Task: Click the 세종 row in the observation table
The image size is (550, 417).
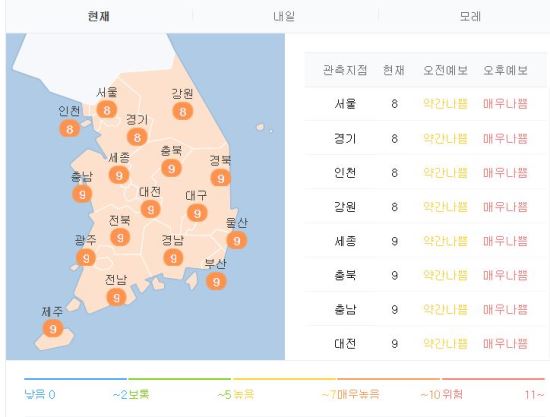Action: (425, 241)
